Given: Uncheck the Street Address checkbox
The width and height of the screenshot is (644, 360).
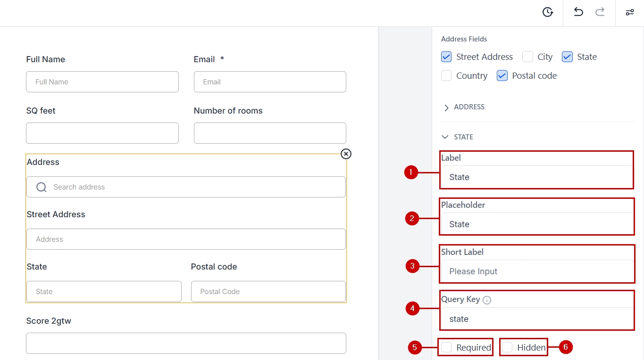Looking at the screenshot, I should tap(446, 57).
